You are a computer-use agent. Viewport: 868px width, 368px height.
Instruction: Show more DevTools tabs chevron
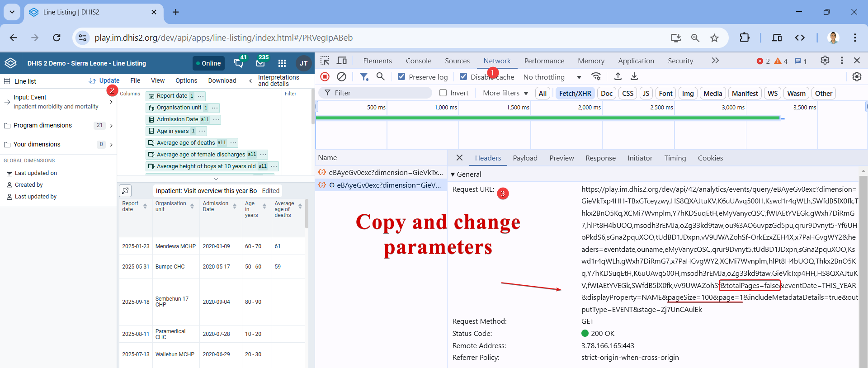coord(715,61)
